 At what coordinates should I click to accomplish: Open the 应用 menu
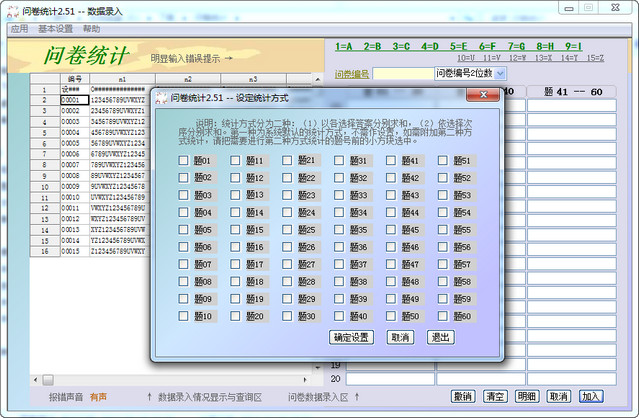pyautogui.click(x=19, y=29)
